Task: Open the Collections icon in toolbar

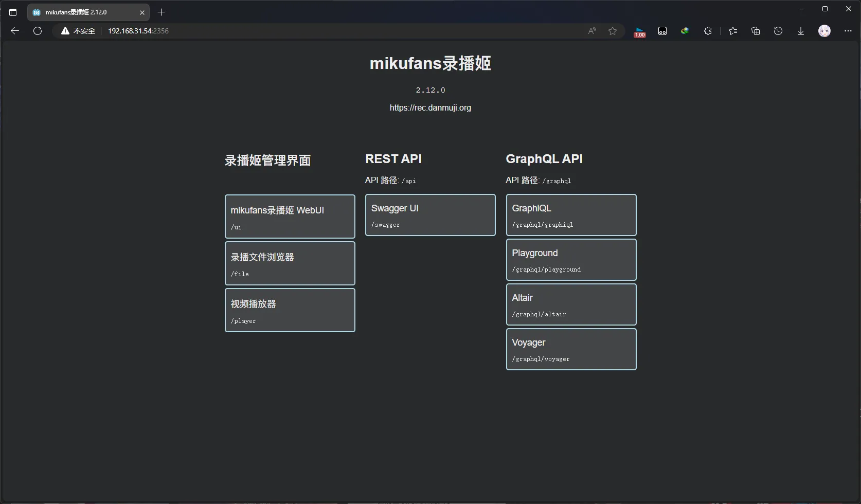Action: [x=756, y=31]
